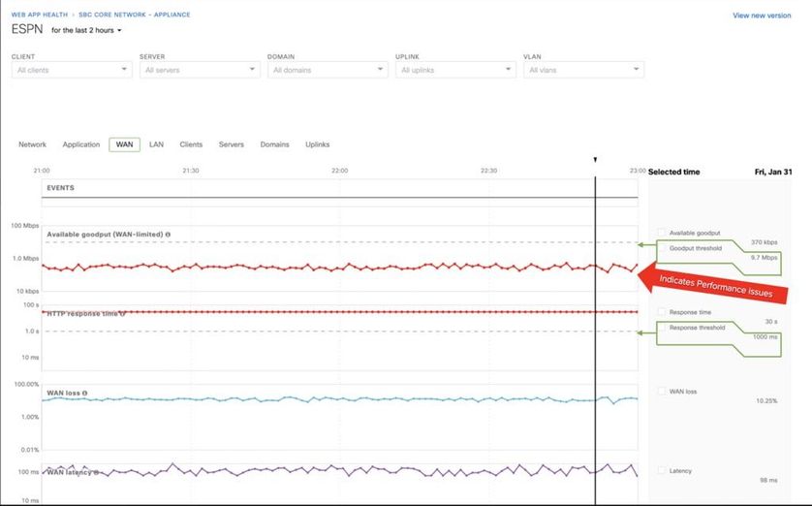Screen dimensions: 812x506
Task: Toggle the Available goodput checkbox
Action: pos(661,233)
